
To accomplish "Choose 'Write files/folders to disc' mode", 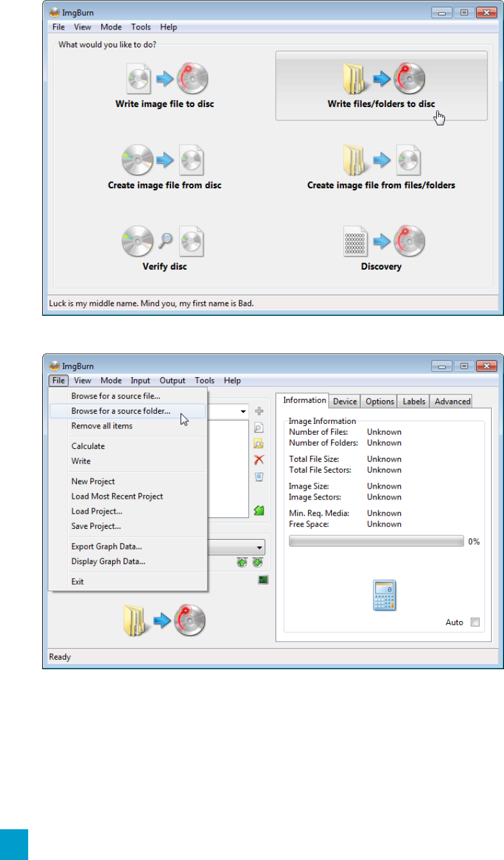I will tap(381, 86).
